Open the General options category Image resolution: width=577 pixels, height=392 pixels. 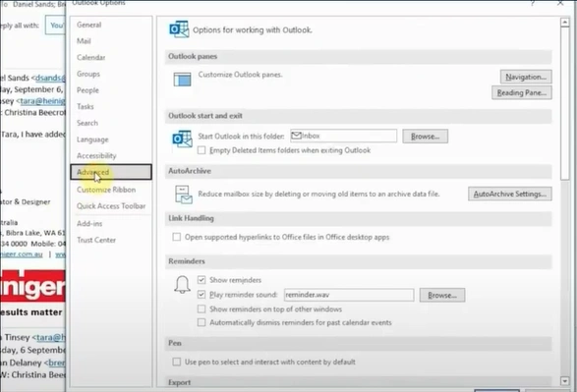coord(111,25)
